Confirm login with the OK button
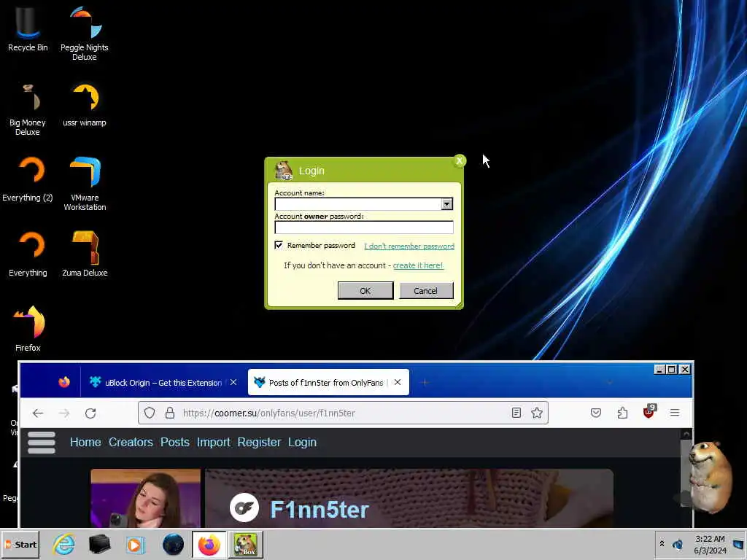Screen dimensions: 747x560 (x=365, y=290)
